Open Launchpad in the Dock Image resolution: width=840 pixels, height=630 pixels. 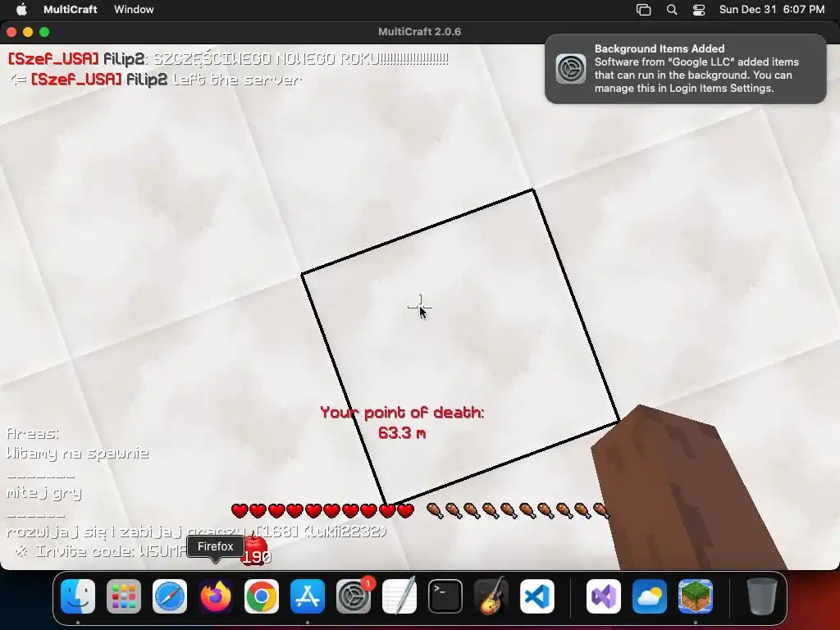124,596
